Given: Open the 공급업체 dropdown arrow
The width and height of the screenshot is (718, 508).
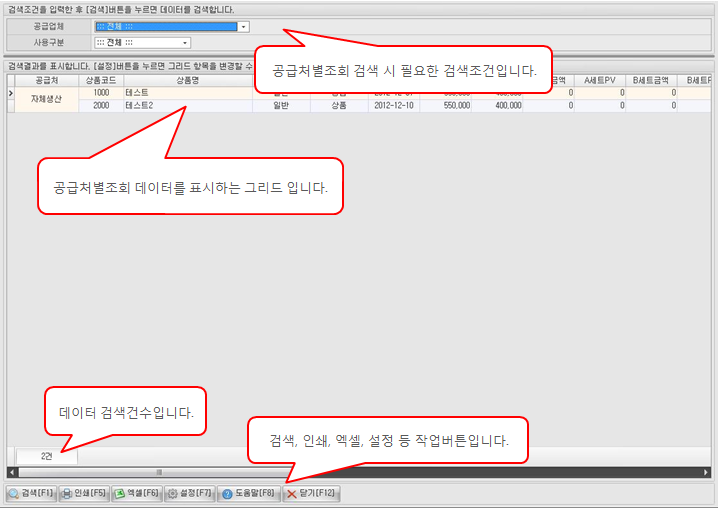Looking at the screenshot, I should [x=244, y=27].
